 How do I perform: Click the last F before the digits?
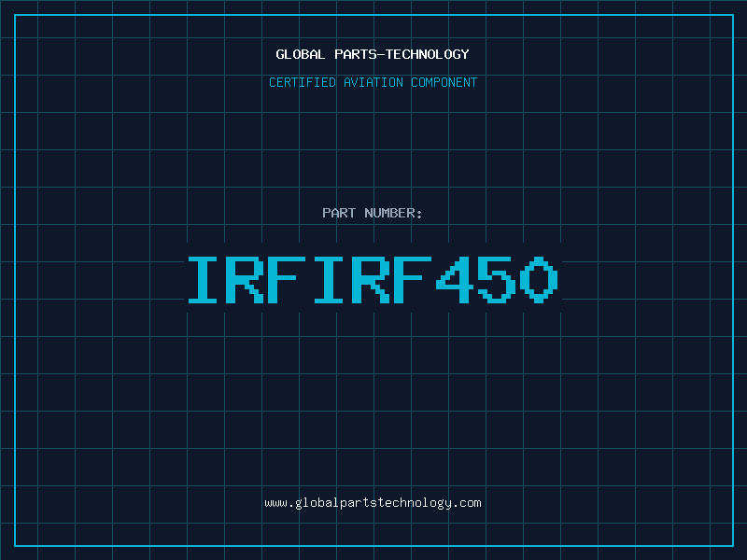[x=414, y=280]
